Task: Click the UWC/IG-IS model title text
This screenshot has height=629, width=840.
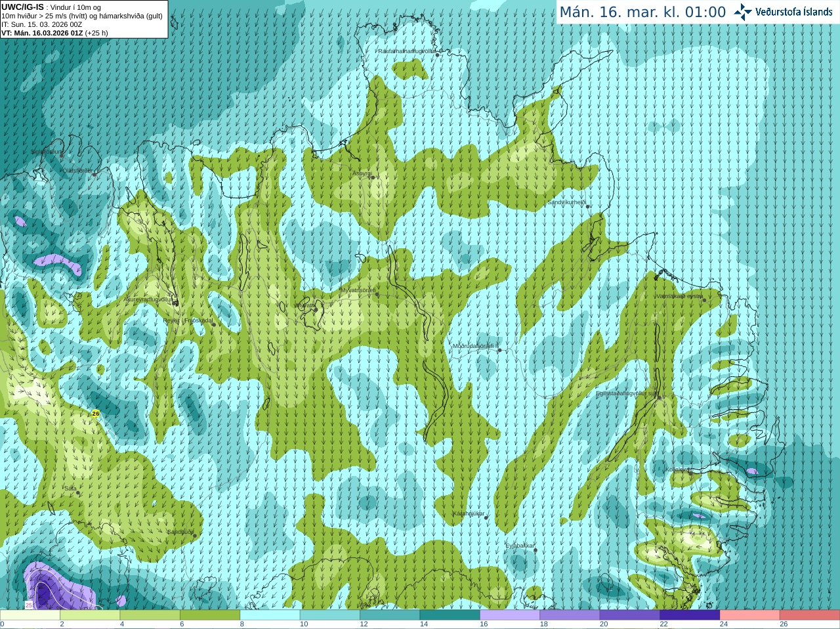Action: [23, 7]
